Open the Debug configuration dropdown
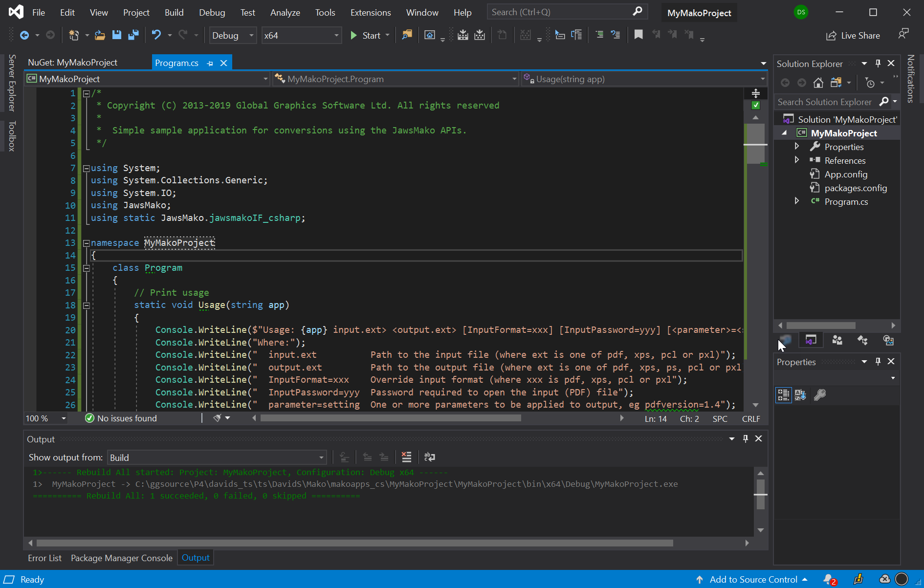The width and height of the screenshot is (924, 588). tap(233, 36)
